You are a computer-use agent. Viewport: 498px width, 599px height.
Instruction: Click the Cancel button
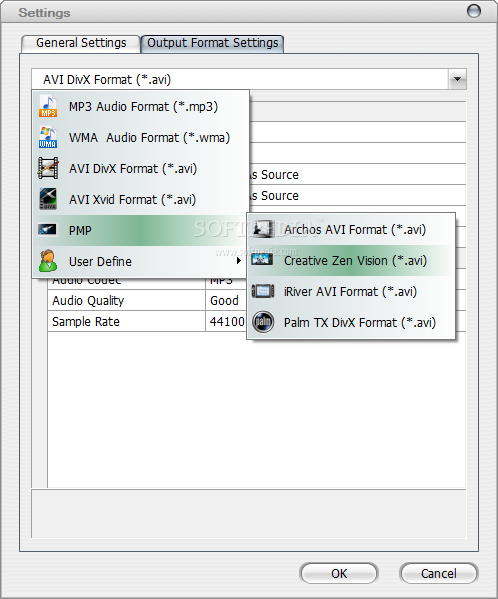438,573
